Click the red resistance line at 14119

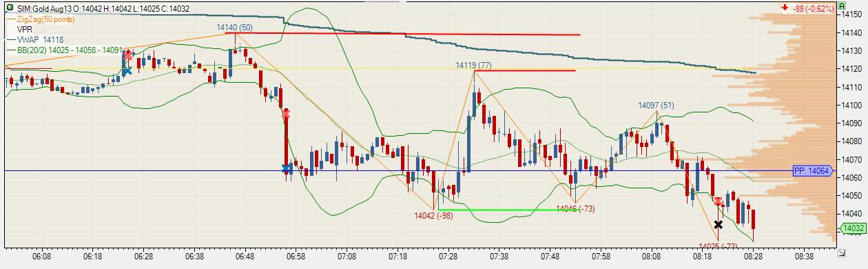click(x=525, y=70)
